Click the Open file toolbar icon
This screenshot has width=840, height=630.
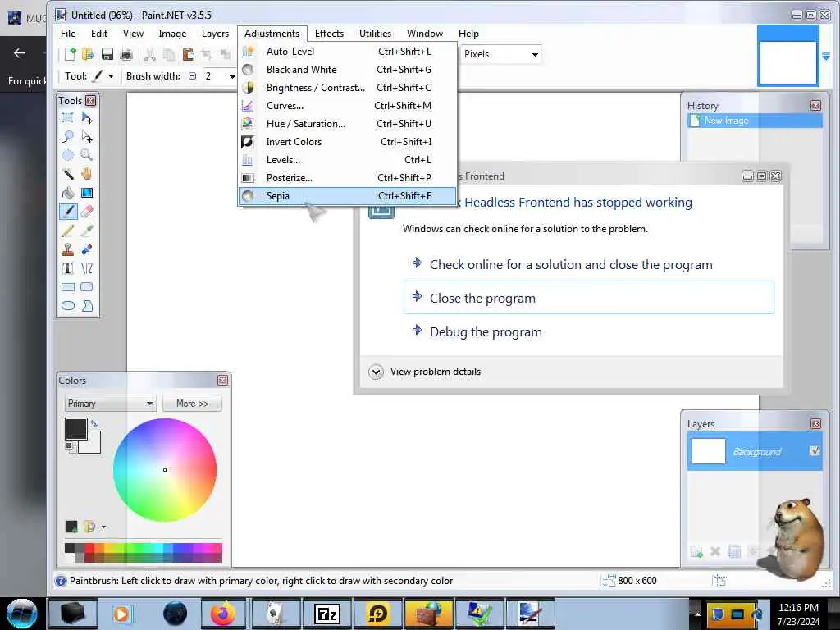pos(88,54)
